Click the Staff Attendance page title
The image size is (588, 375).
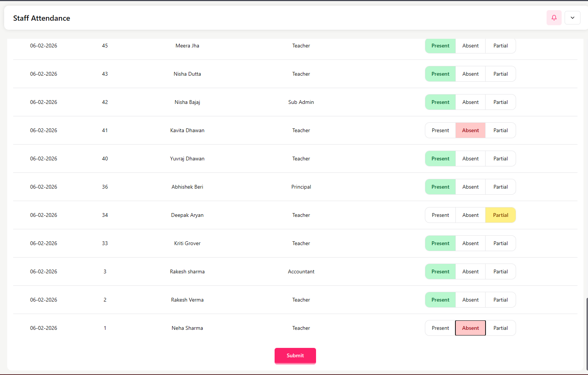point(41,18)
